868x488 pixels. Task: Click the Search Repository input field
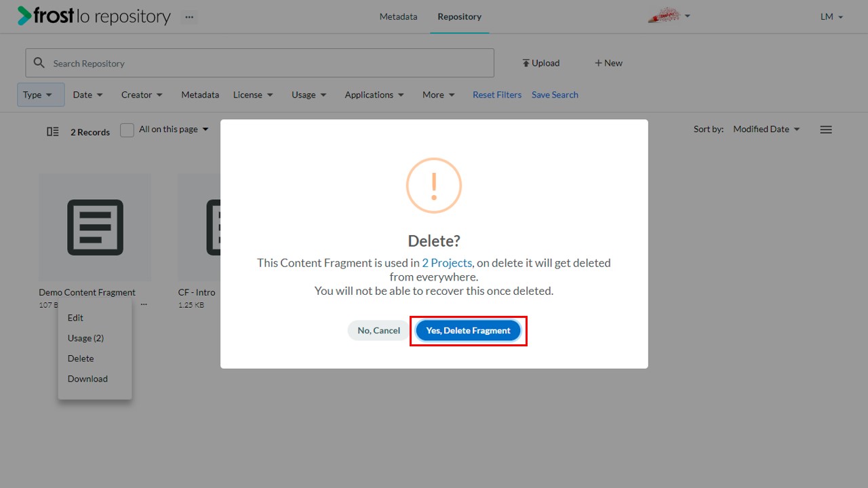[260, 63]
